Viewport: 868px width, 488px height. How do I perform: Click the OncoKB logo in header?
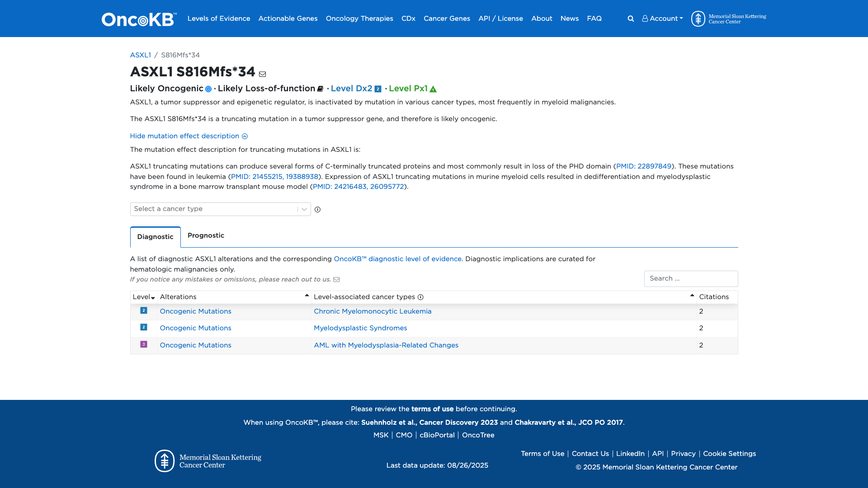click(x=139, y=19)
